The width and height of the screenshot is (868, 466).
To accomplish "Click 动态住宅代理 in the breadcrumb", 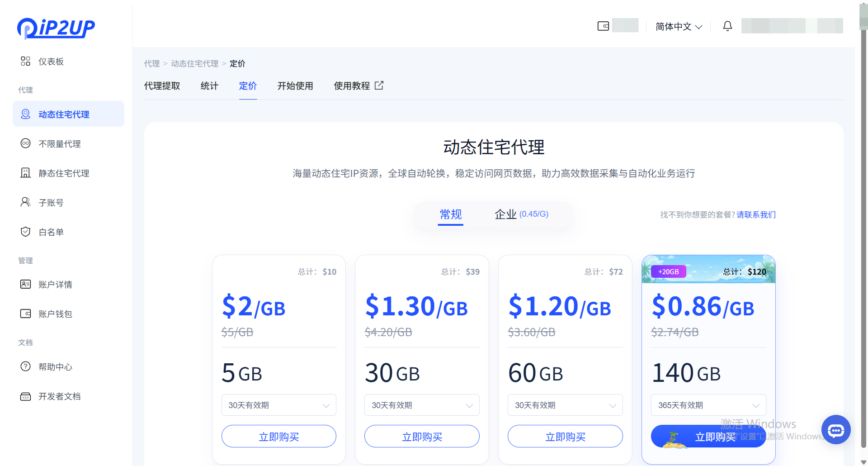I will point(194,63).
